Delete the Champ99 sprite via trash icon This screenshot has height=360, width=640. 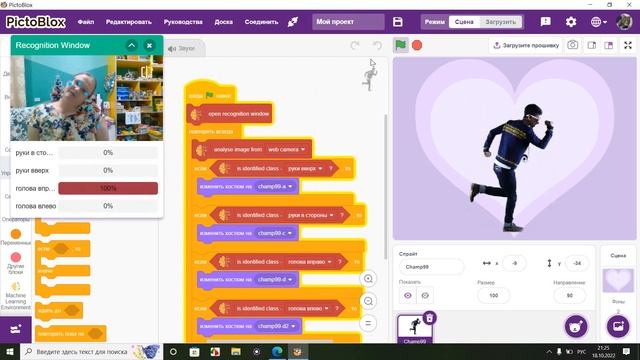pos(429,318)
